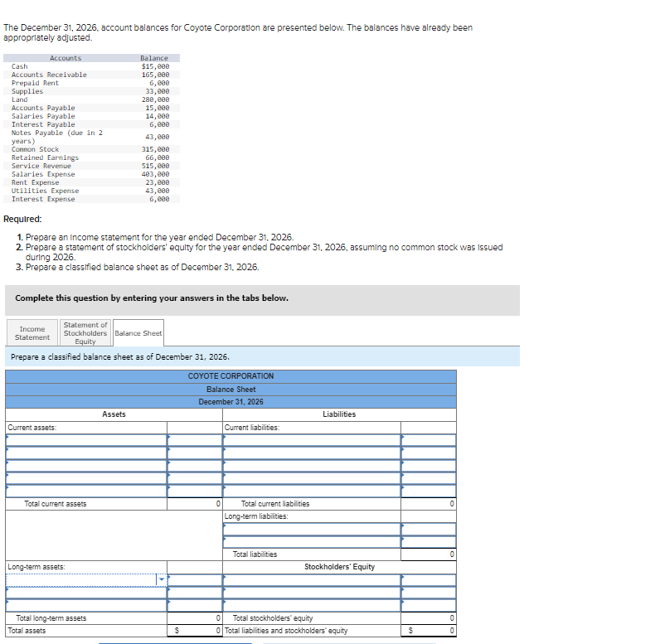The width and height of the screenshot is (660, 644).
Task: Select the first long-term liabilities account name cell
Action: coord(312,529)
